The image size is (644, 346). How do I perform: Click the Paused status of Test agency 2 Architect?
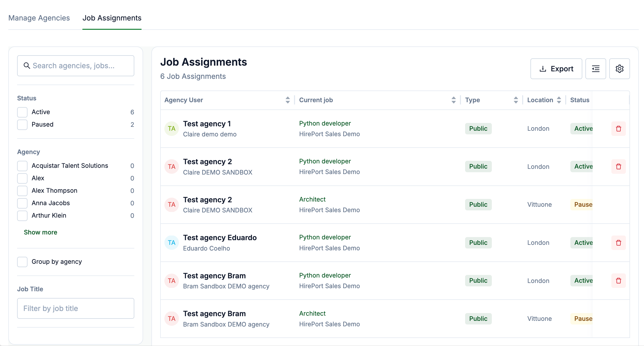582,205
